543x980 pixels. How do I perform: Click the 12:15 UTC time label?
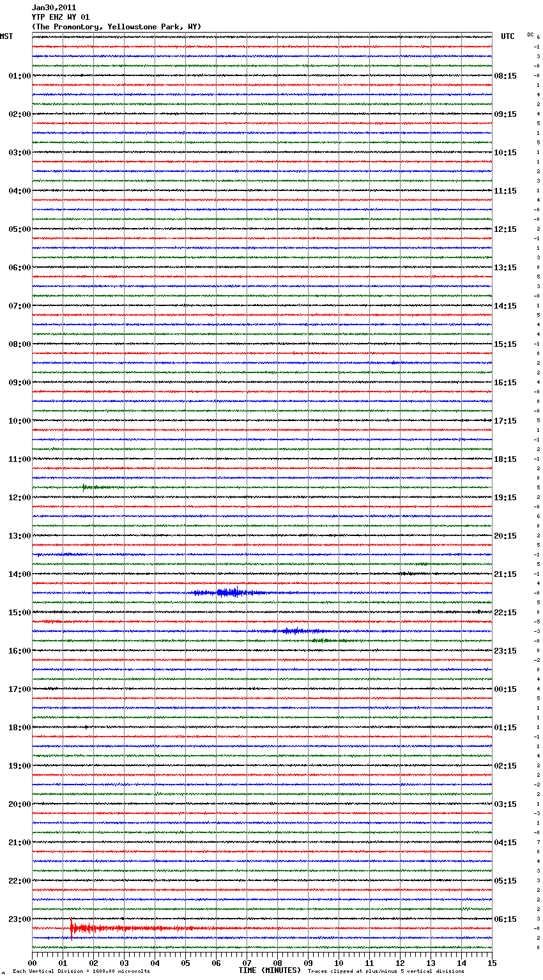click(505, 229)
